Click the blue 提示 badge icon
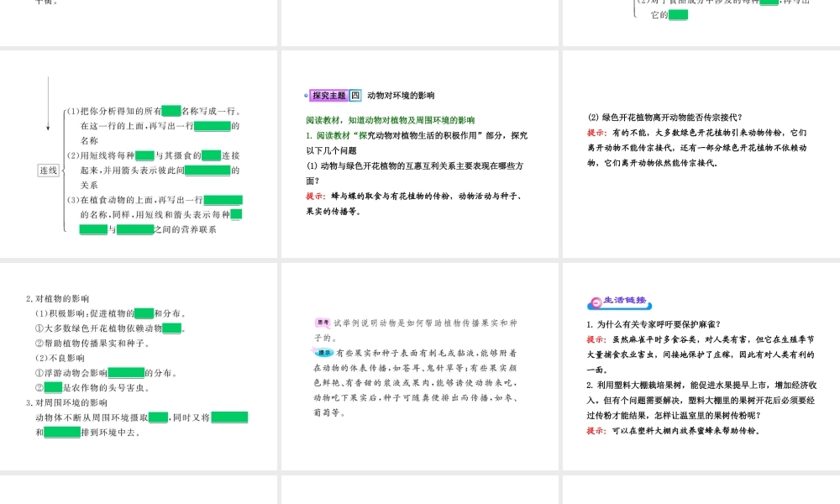The height and width of the screenshot is (504, 840). (323, 353)
